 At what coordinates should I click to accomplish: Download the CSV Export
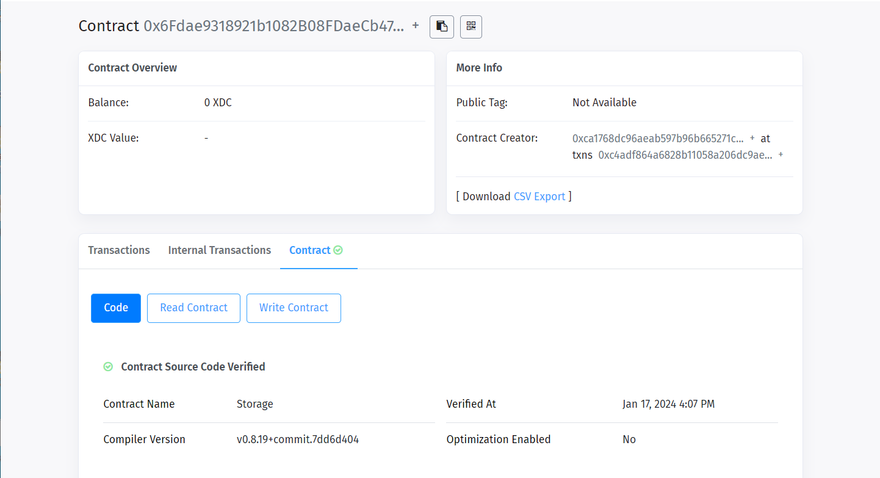539,196
